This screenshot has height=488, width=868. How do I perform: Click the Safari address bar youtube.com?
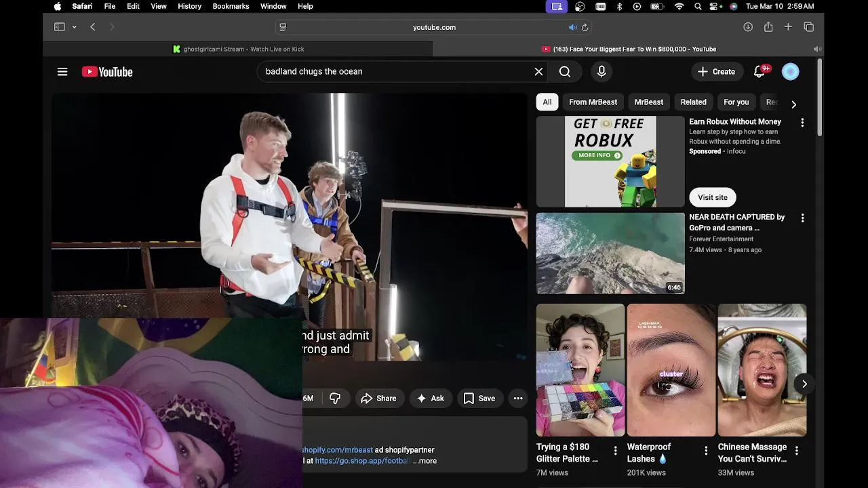pyautogui.click(x=434, y=27)
